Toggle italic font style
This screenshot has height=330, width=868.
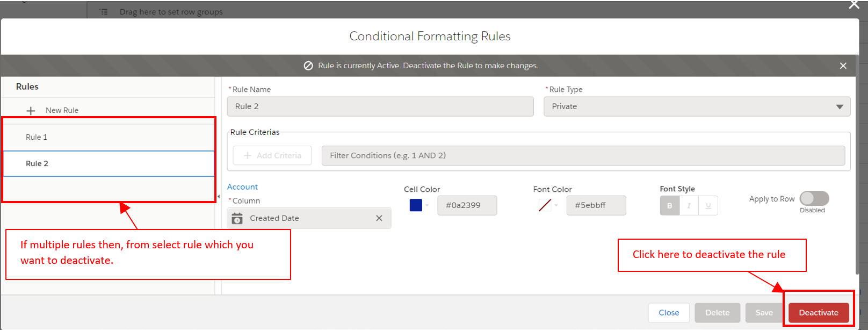pos(689,205)
